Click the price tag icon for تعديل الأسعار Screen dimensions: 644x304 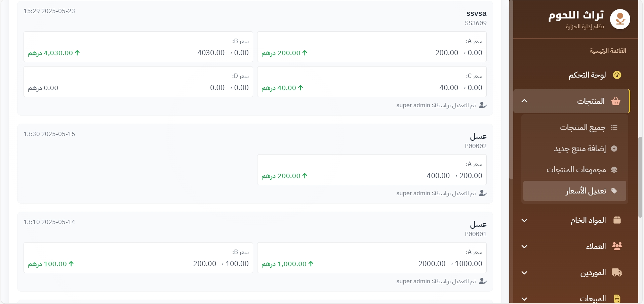[x=614, y=191]
